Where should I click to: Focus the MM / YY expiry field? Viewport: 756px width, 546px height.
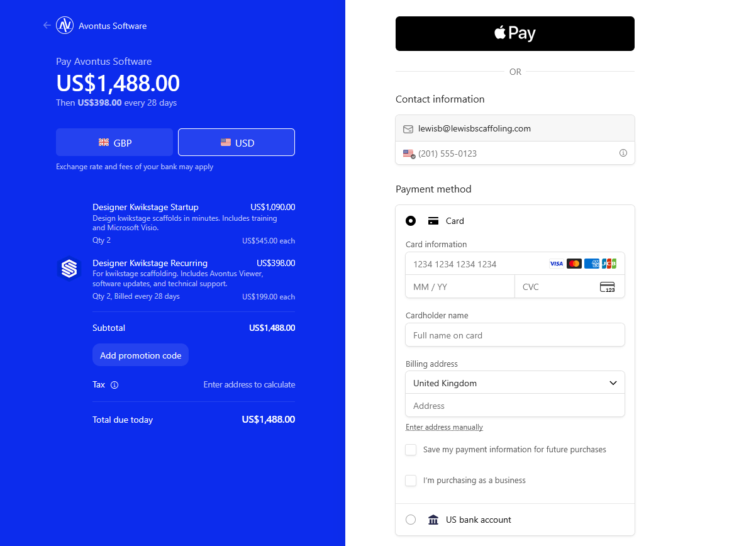(x=460, y=286)
